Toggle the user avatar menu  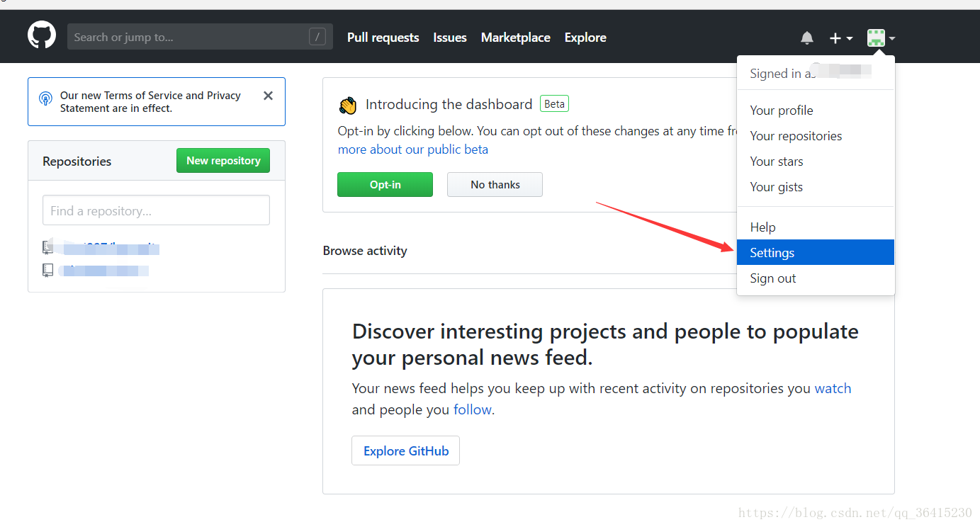pyautogui.click(x=882, y=38)
